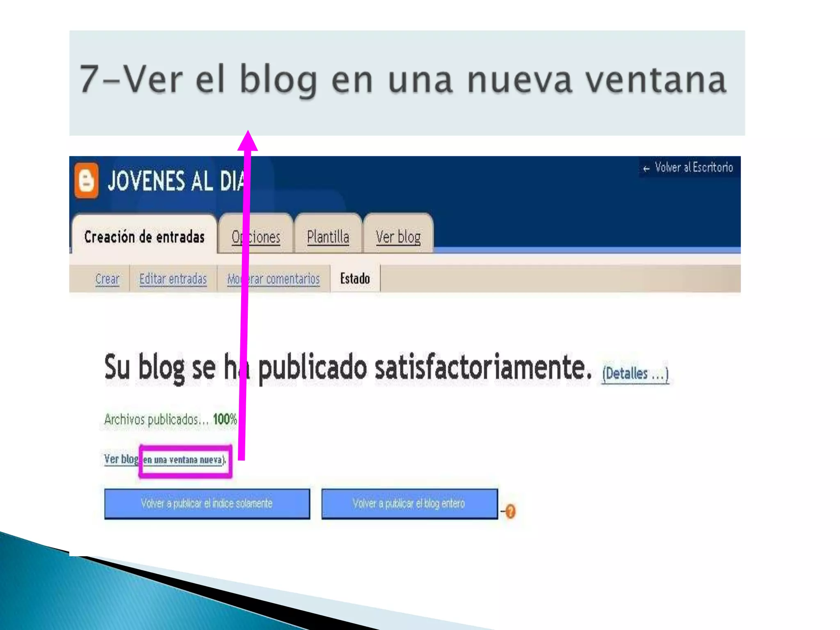Open the Editar entradas sub-tab
The height and width of the screenshot is (630, 840).
tap(173, 279)
